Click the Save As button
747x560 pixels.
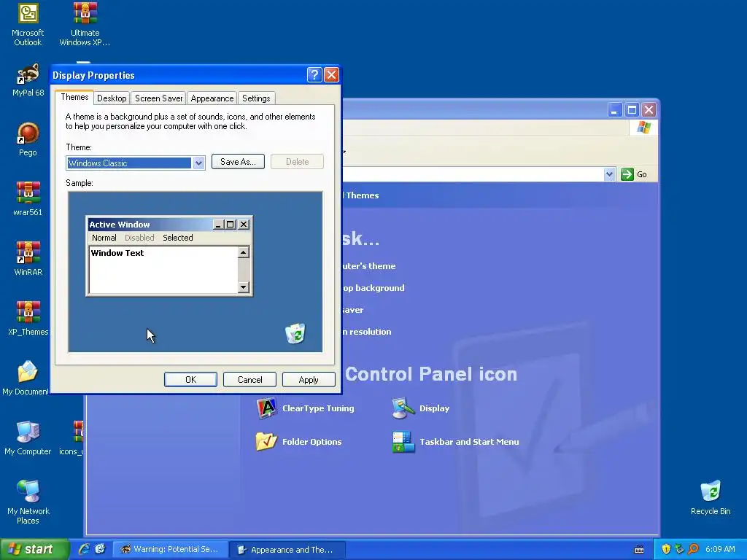tap(238, 161)
